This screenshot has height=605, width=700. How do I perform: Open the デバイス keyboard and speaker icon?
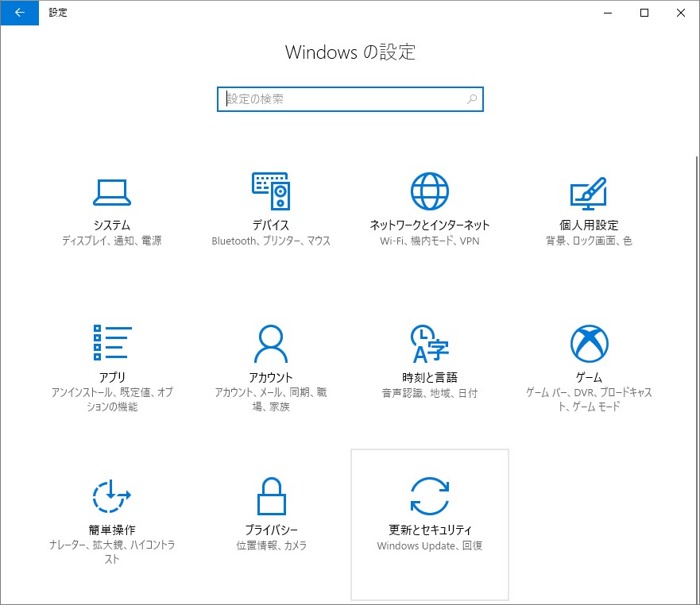271,191
